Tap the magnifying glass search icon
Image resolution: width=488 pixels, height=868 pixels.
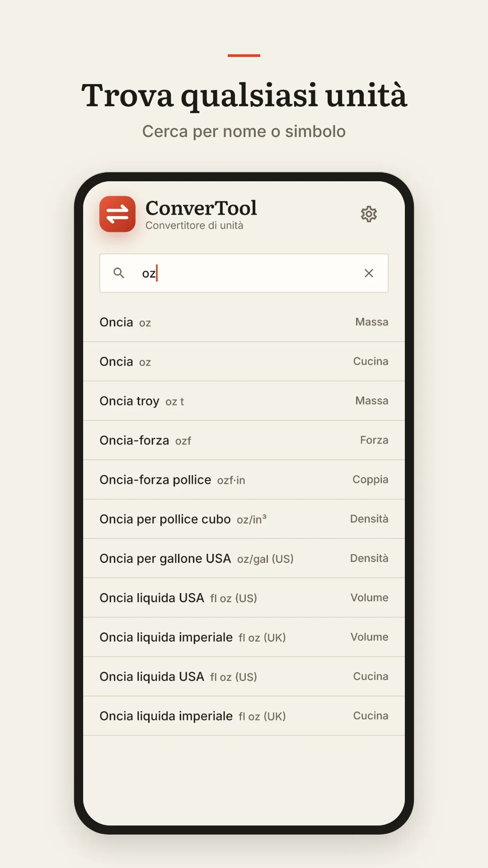(119, 273)
